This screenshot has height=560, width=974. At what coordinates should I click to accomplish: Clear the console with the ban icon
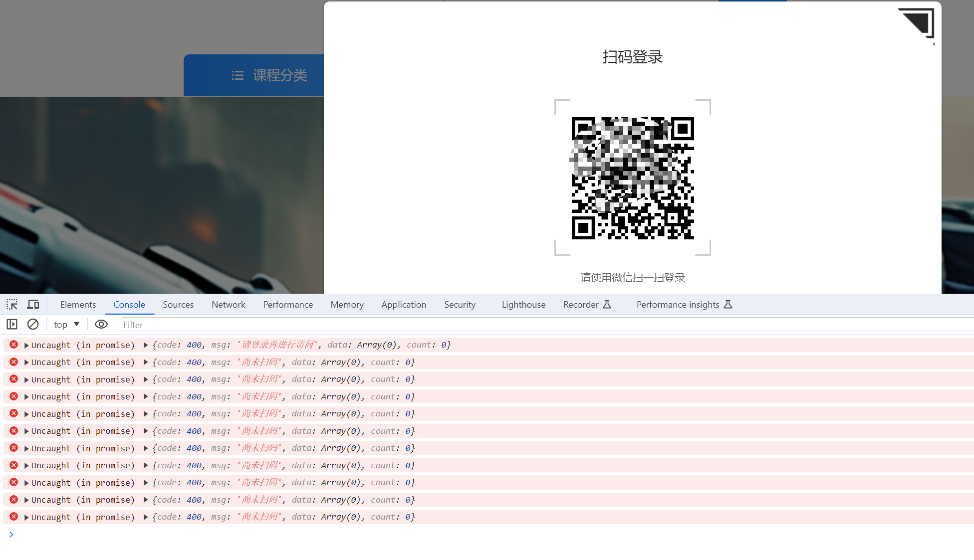[x=33, y=324]
